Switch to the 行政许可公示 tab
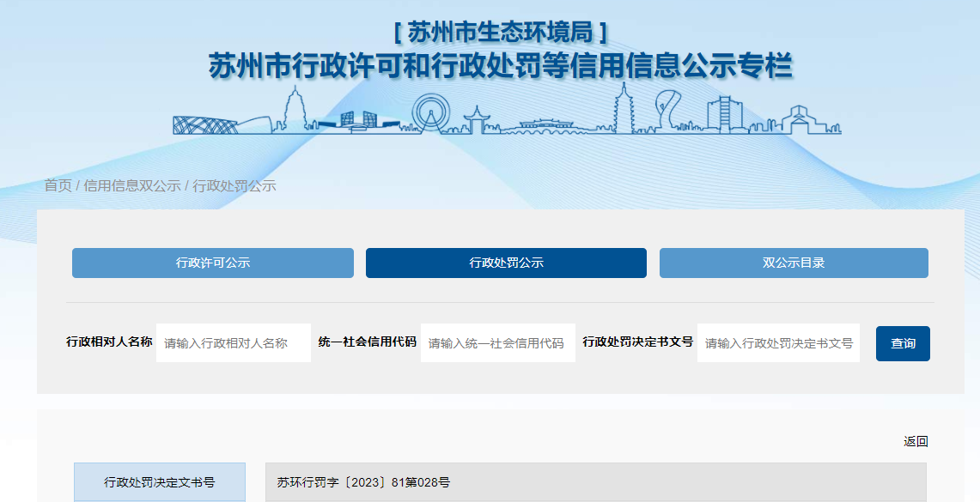 pyautogui.click(x=212, y=263)
